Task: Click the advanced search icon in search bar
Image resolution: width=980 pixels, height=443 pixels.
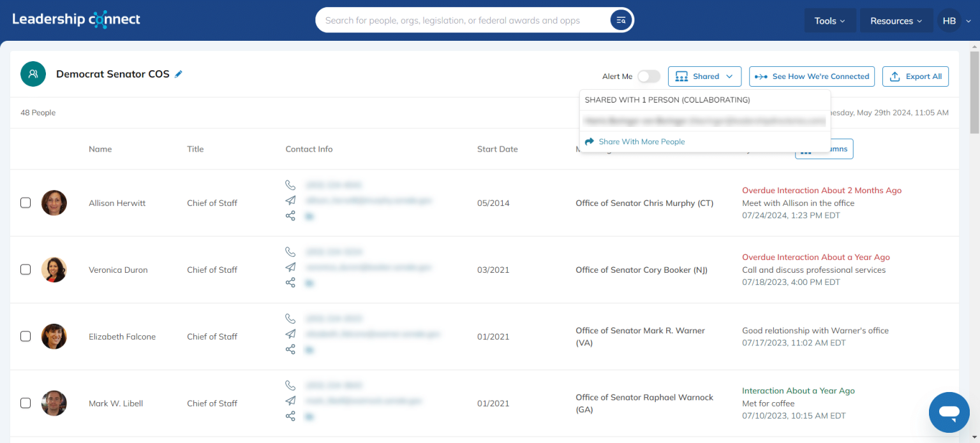Action: pos(620,20)
